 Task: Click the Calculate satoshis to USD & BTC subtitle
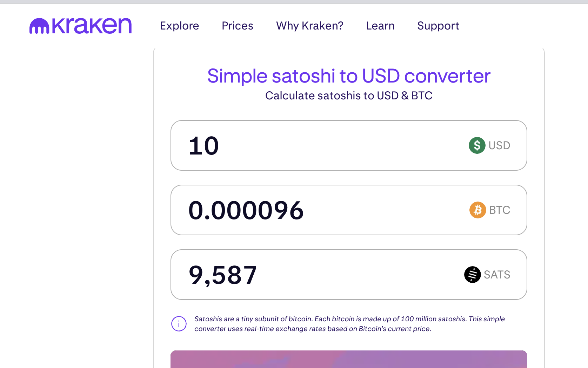tap(349, 96)
